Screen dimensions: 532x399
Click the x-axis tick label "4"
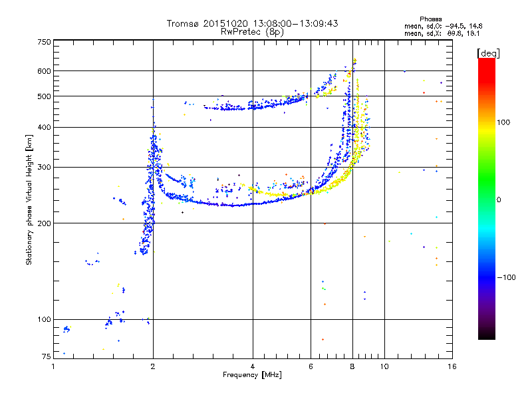(x=253, y=366)
